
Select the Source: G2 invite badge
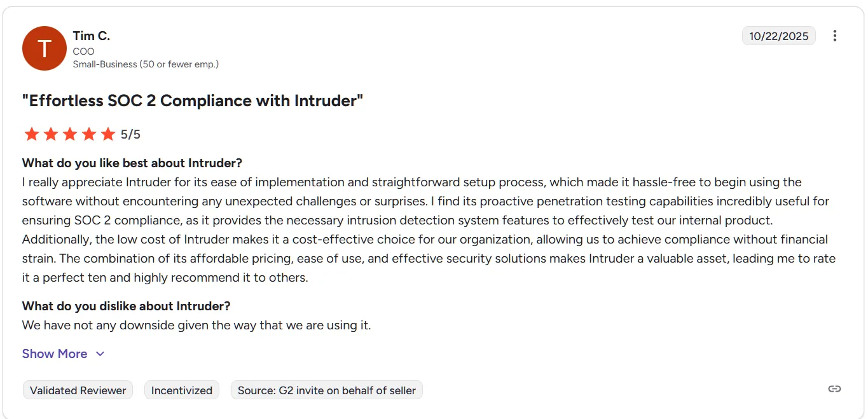pyautogui.click(x=326, y=390)
